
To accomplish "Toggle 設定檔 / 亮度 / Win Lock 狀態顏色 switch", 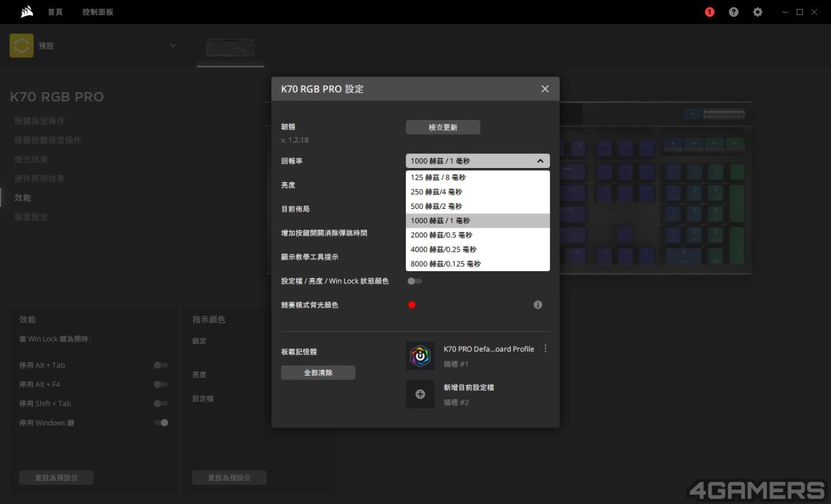I will pos(414,281).
